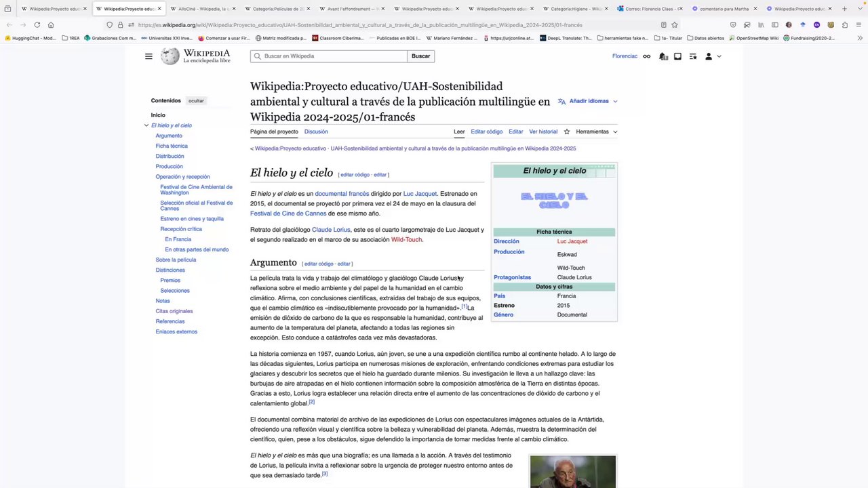Click the Florenciac username link
868x488 pixels.
pyautogui.click(x=625, y=56)
